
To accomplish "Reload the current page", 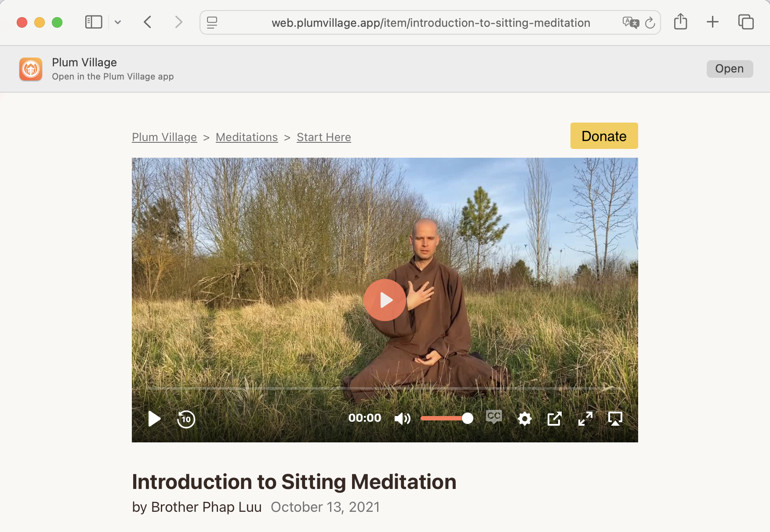I will pos(650,22).
